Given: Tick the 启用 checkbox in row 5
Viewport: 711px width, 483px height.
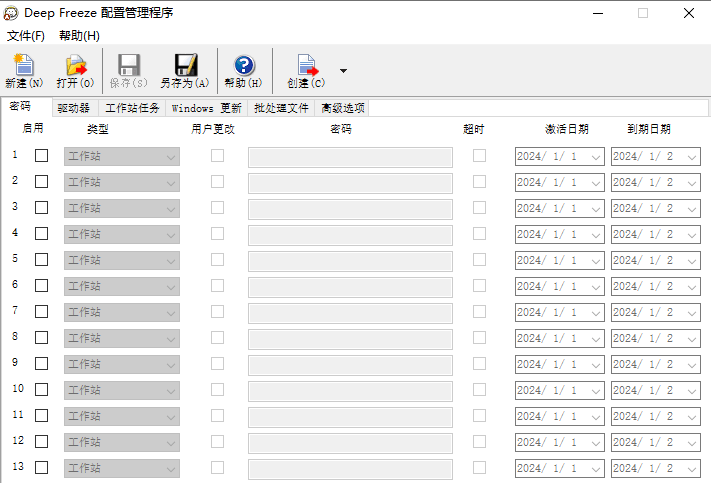Looking at the screenshot, I should pyautogui.click(x=41, y=260).
